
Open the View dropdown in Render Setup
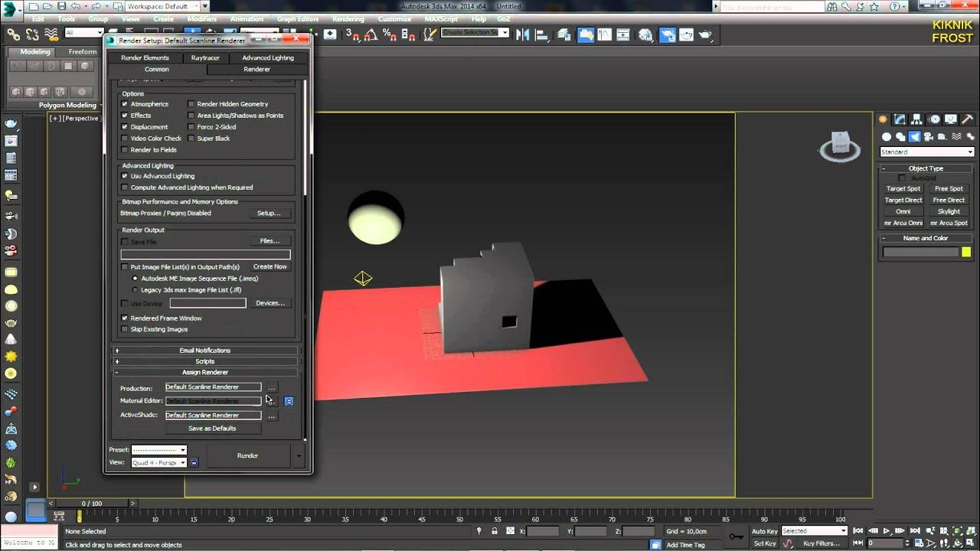[159, 462]
